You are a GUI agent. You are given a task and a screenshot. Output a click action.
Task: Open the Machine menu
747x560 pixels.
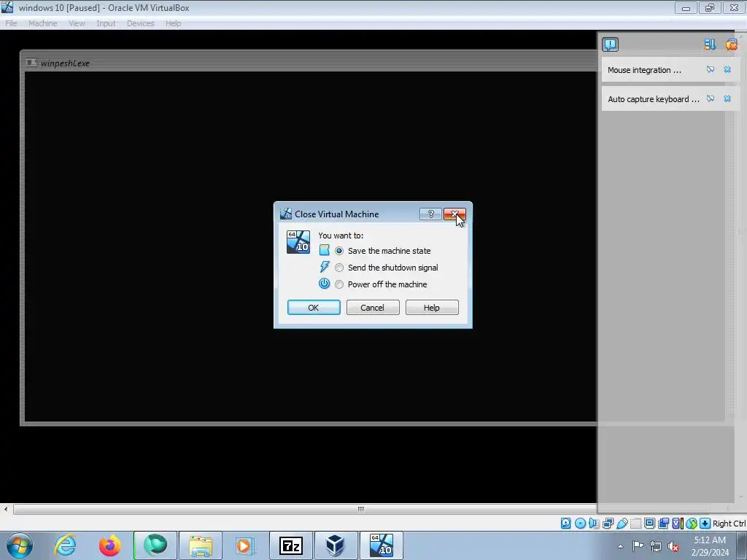pyautogui.click(x=43, y=23)
